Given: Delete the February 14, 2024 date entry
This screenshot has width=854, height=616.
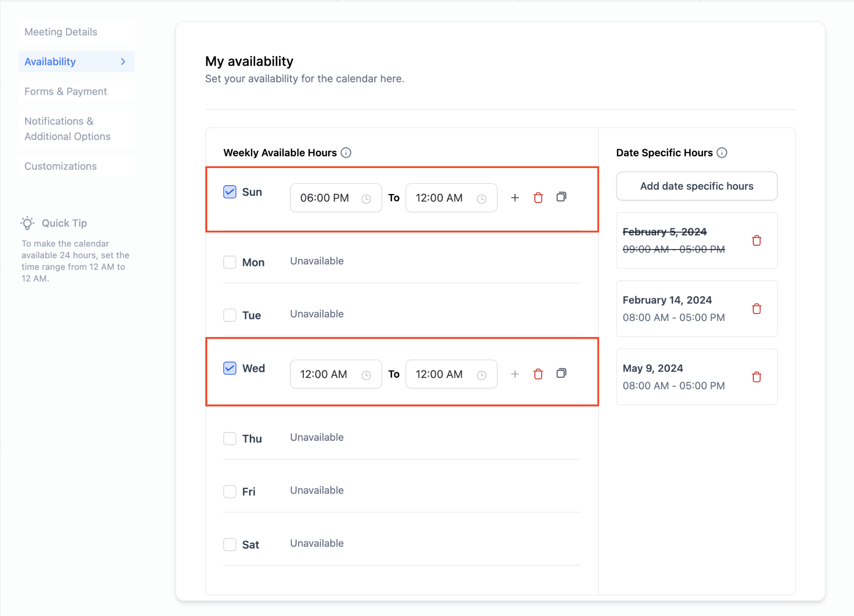Looking at the screenshot, I should (x=756, y=309).
